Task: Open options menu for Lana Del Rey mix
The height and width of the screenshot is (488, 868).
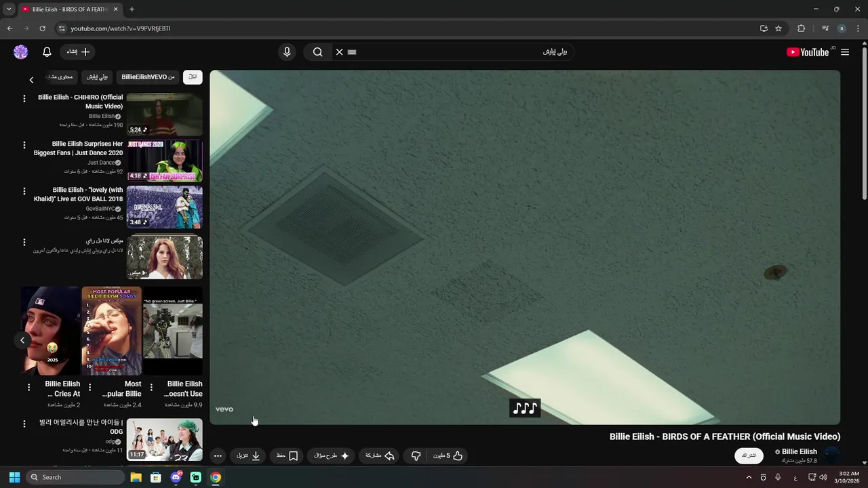Action: click(x=24, y=242)
